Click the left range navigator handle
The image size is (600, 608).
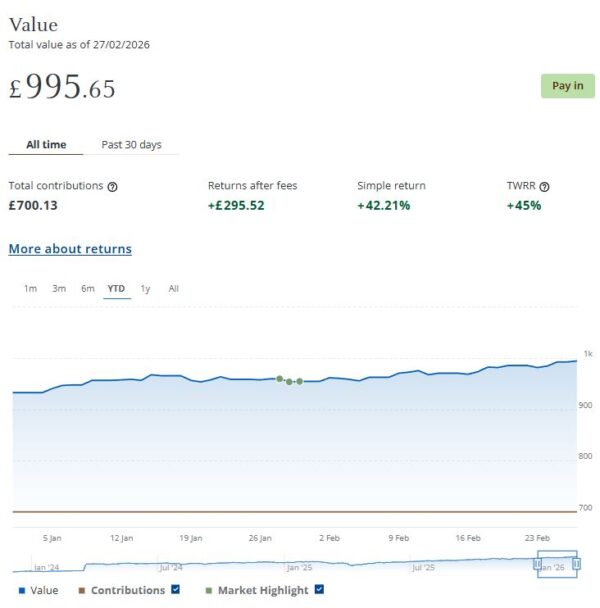point(537,565)
